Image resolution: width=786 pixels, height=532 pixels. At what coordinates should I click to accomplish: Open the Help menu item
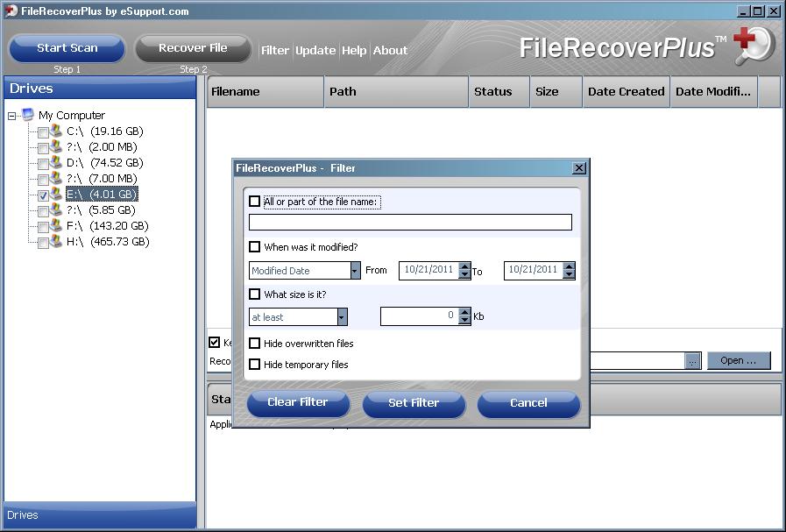[x=354, y=51]
